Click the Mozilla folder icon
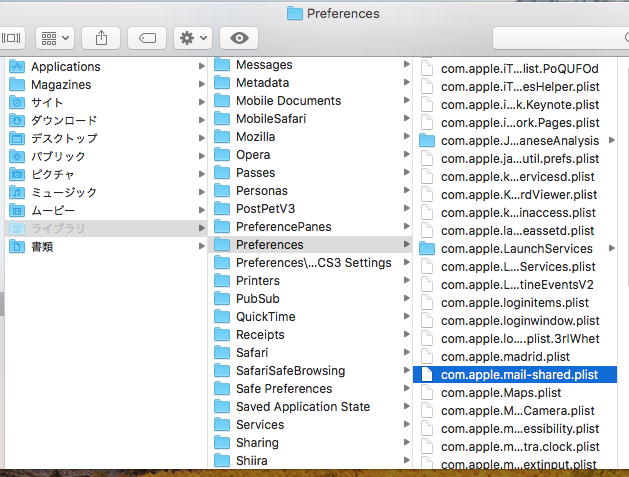 [222, 137]
